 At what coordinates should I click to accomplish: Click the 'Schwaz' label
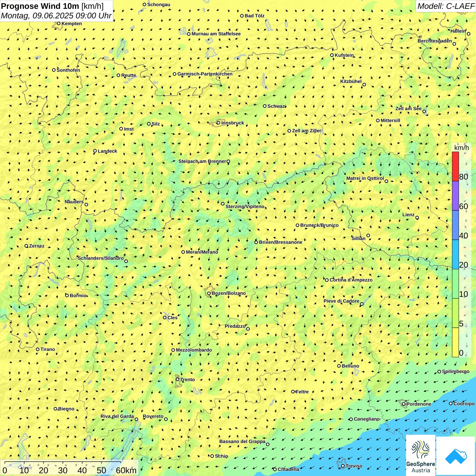tap(276, 106)
